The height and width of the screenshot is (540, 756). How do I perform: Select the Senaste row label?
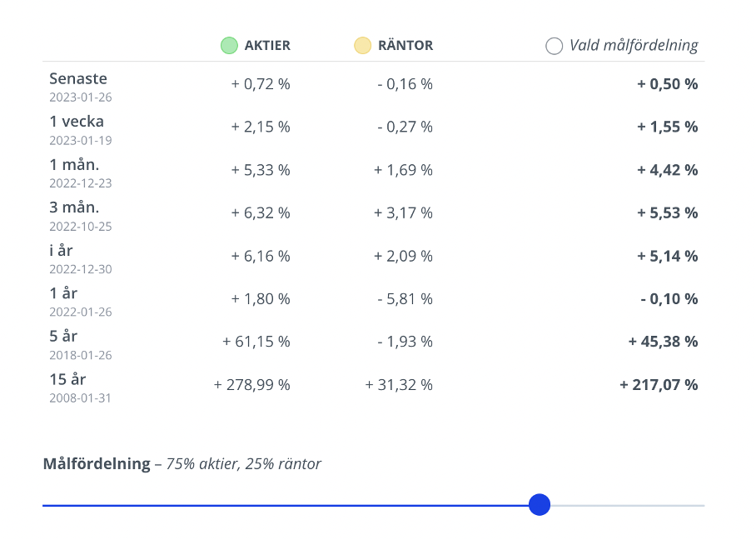78,79
